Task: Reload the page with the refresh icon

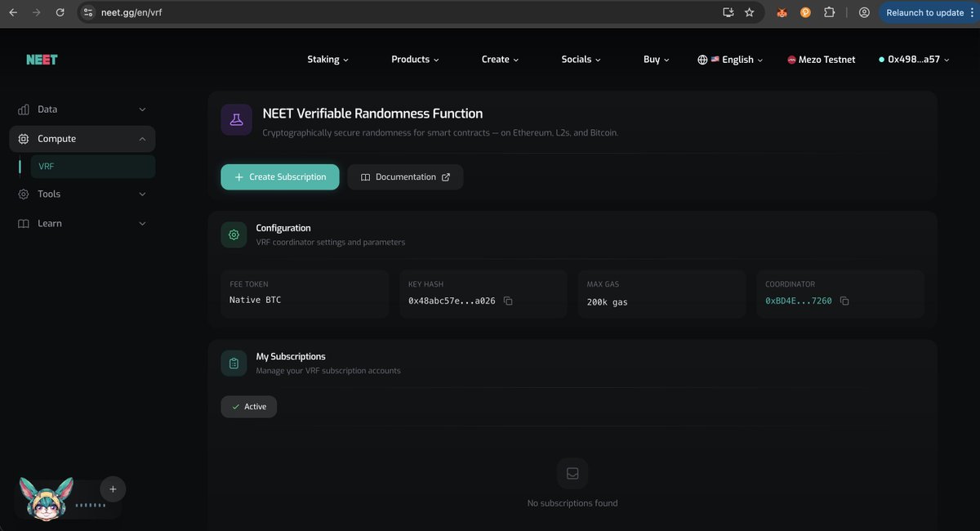Action: pos(60,12)
